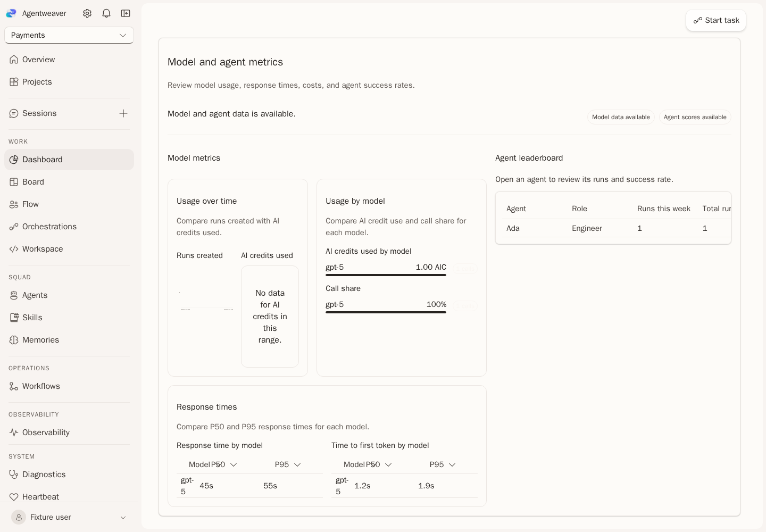Sort Response time by model by P95
Viewport: 766px width, 532px height.
(288, 464)
